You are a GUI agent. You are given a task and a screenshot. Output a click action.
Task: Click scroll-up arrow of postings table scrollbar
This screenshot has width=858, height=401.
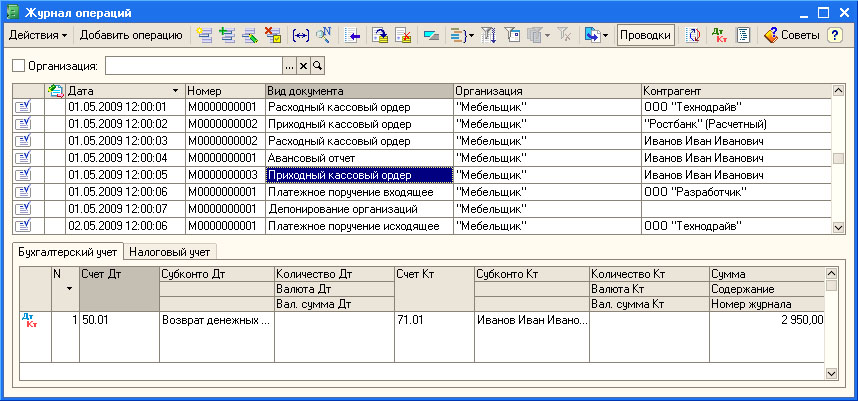pyautogui.click(x=831, y=273)
